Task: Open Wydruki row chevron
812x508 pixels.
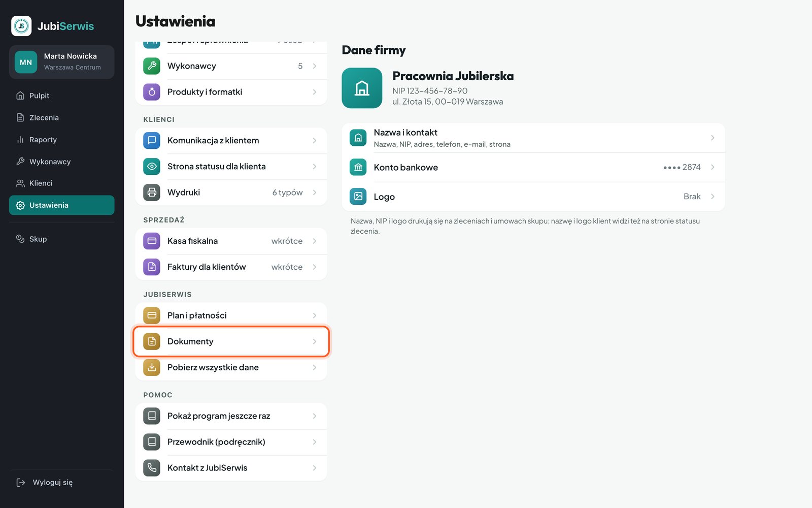Action: pos(315,193)
